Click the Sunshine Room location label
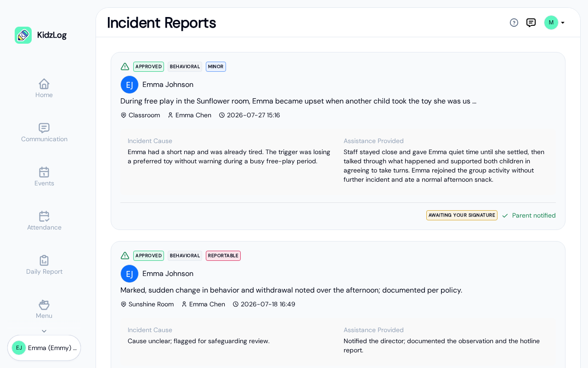The width and height of the screenshot is (588, 368). pos(151,304)
